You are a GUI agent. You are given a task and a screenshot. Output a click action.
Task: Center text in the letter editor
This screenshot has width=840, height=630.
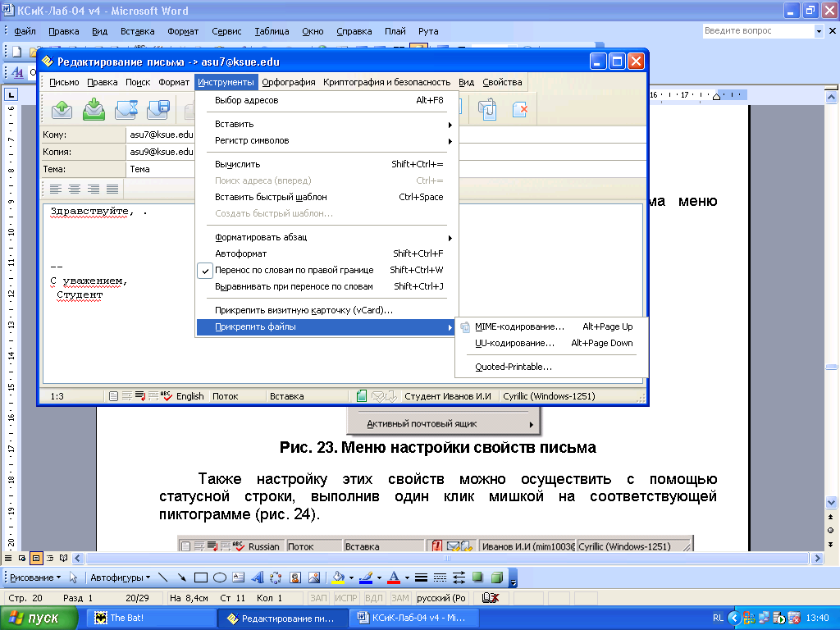[75, 189]
